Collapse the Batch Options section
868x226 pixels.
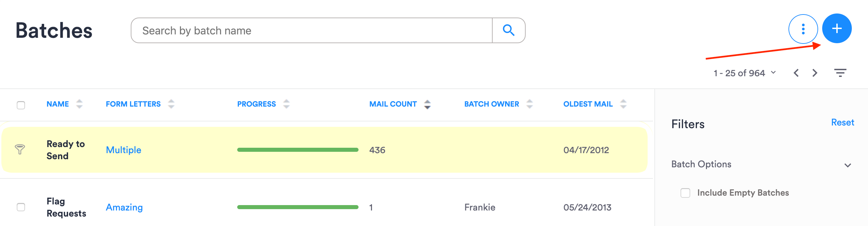(848, 165)
